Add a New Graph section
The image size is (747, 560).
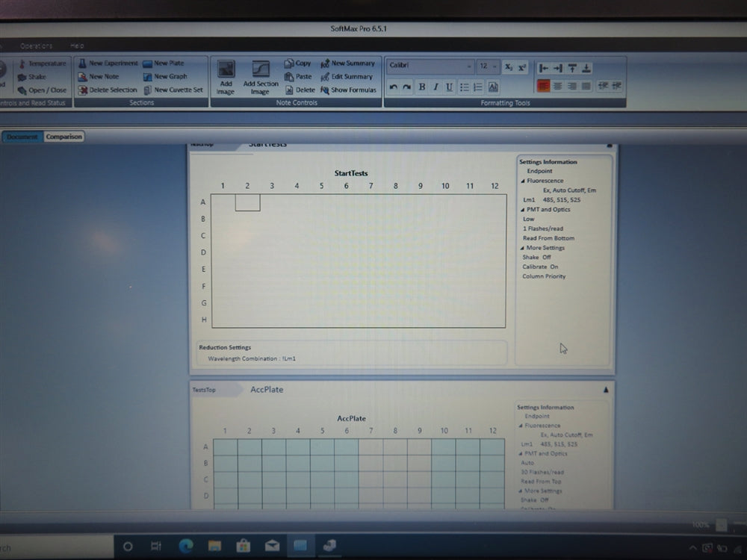point(165,76)
